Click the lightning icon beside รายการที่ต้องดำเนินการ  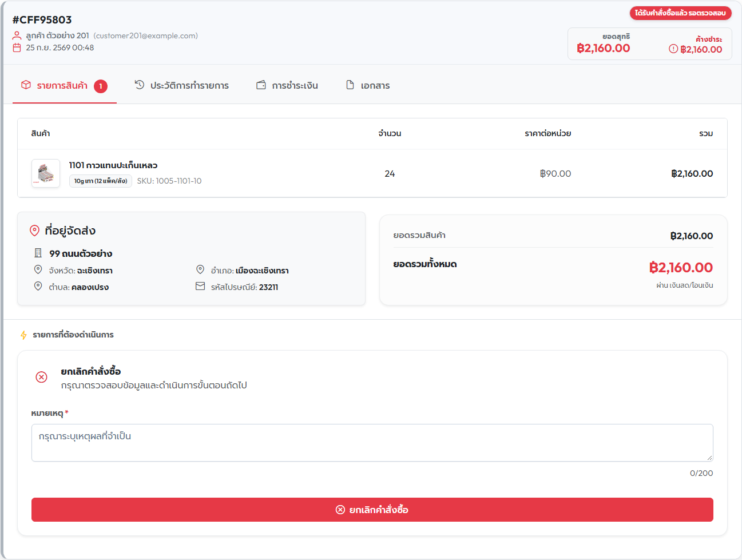click(23, 335)
